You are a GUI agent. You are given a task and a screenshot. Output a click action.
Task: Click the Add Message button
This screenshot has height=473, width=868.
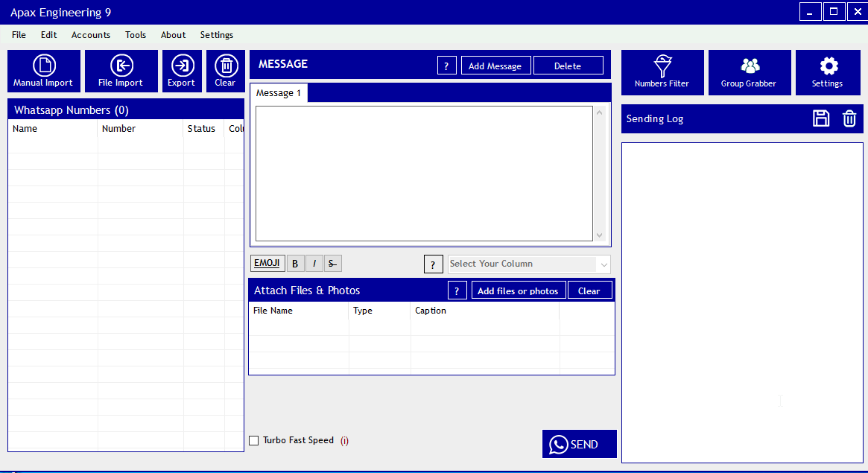click(x=495, y=66)
